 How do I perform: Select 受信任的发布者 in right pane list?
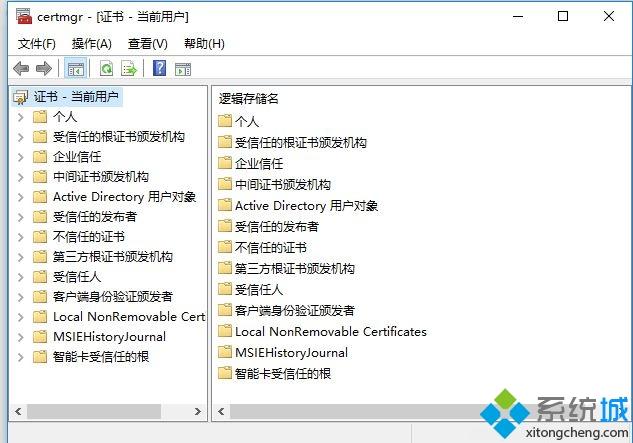[277, 227]
